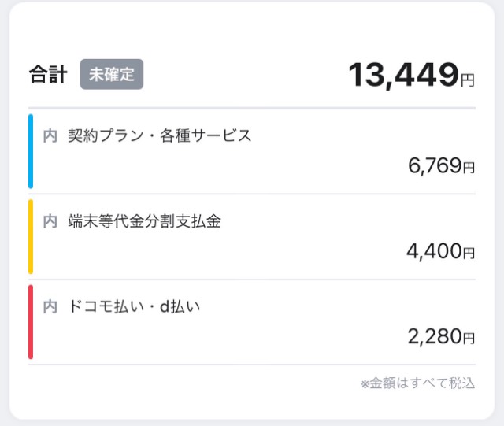Click the yellow color bar
Screen dimensions: 504x426
point(31,237)
